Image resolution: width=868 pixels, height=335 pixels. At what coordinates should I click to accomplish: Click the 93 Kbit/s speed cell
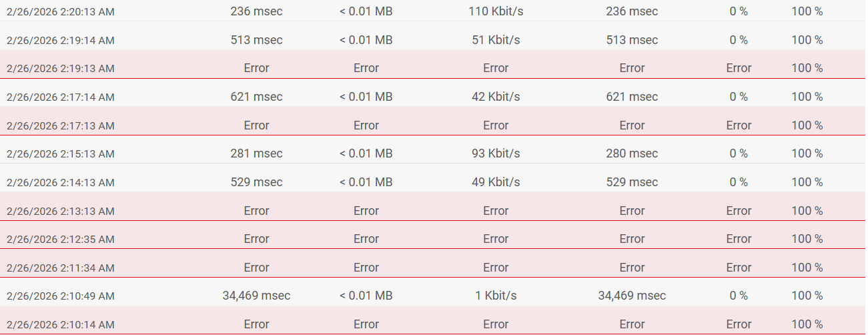click(496, 153)
